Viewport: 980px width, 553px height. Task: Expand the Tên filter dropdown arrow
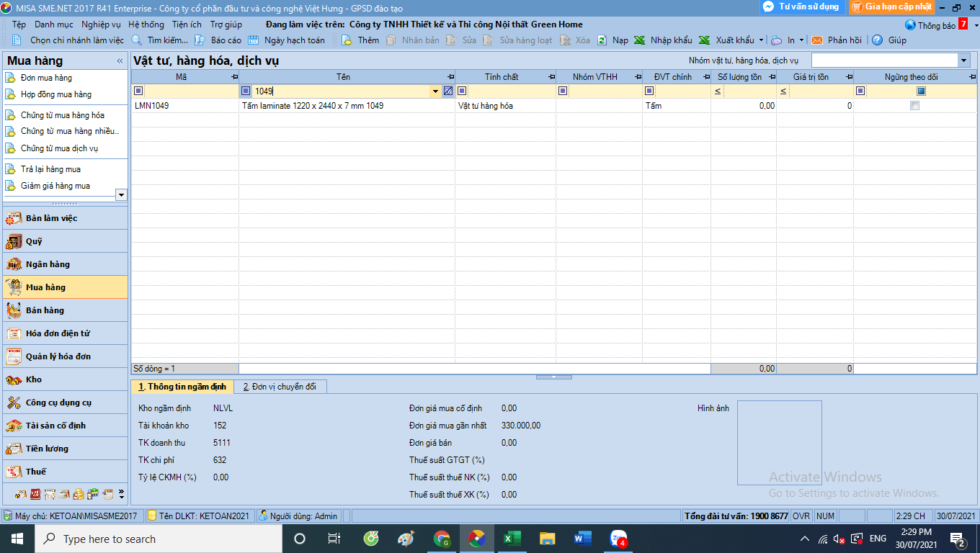point(435,91)
